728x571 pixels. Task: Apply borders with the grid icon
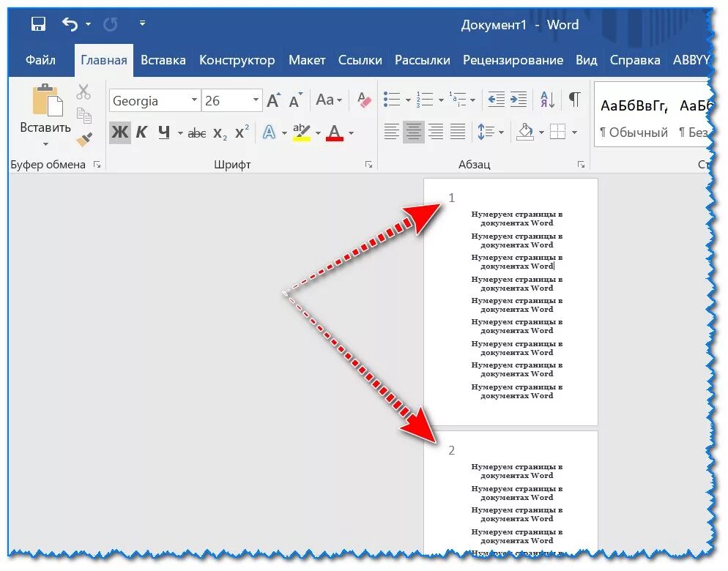coord(557,133)
